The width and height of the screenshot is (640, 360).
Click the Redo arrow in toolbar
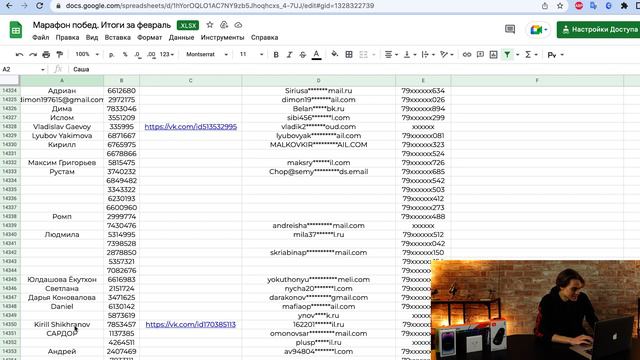(x=33, y=54)
